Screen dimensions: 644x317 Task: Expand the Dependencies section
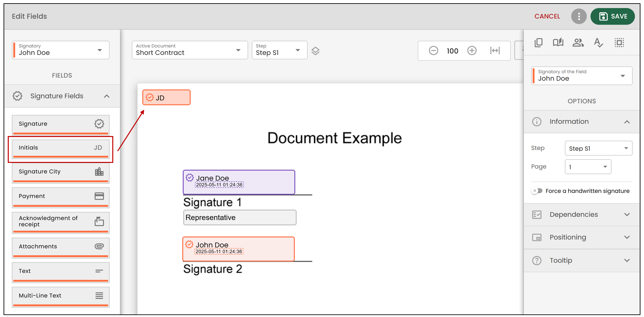[582, 215]
